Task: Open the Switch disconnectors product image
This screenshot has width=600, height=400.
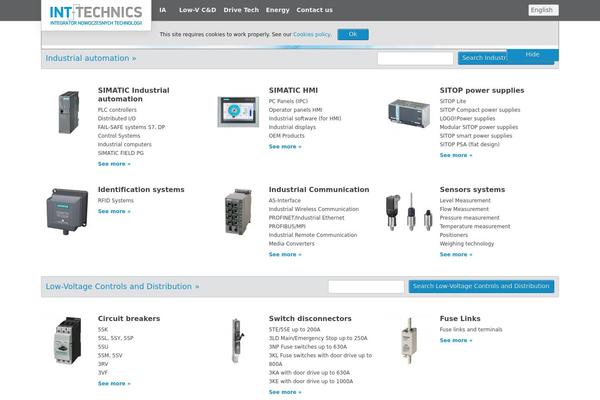Action: 238,340
